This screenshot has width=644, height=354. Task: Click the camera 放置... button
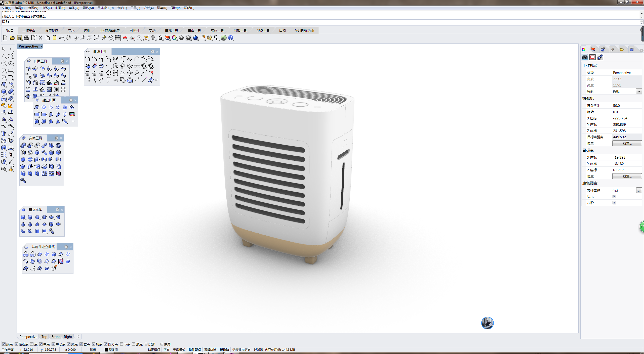(627, 143)
